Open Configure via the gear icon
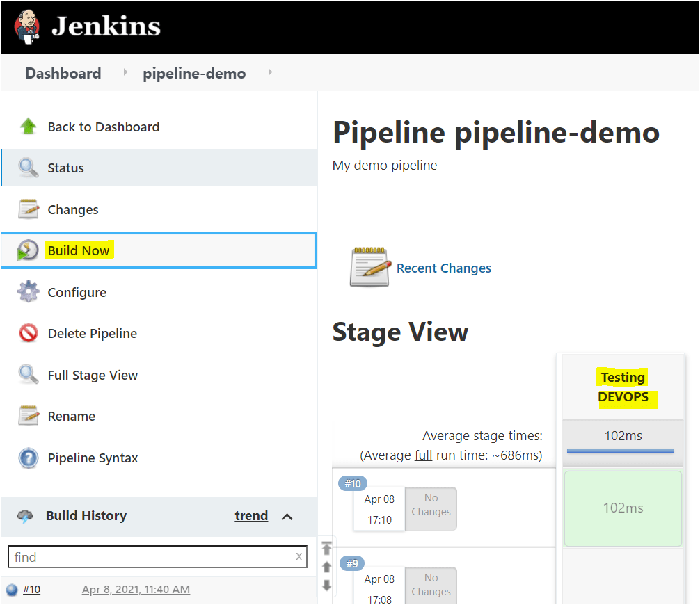Viewport: 700px width, 605px height. pos(28,292)
